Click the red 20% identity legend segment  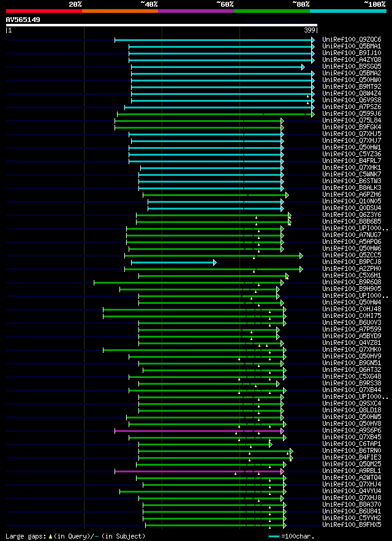tap(44, 11)
